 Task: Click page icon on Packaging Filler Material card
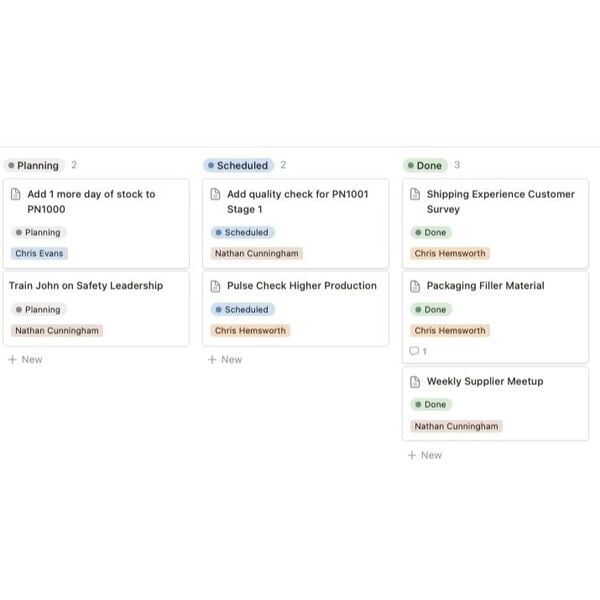click(x=416, y=286)
